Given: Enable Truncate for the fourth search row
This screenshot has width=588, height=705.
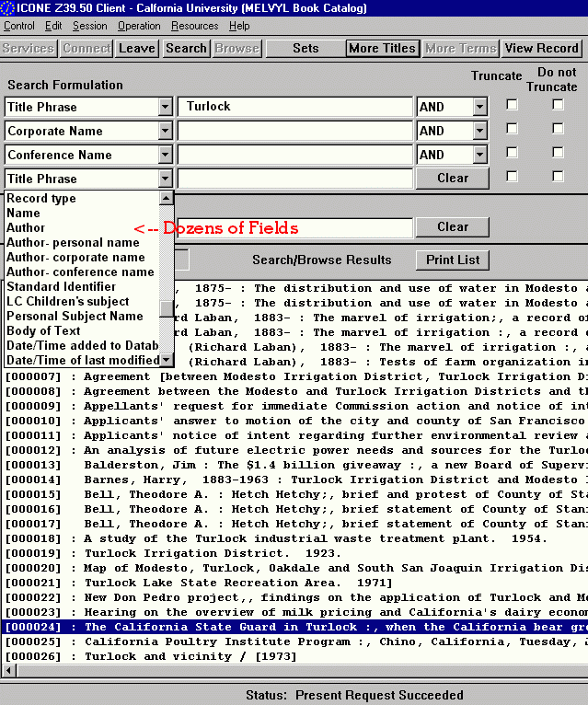Looking at the screenshot, I should pos(512,177).
